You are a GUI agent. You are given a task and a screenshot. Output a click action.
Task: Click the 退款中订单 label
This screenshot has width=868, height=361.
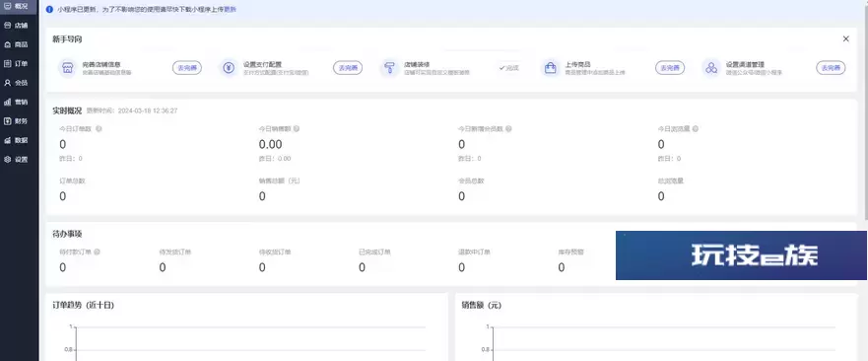coord(475,252)
